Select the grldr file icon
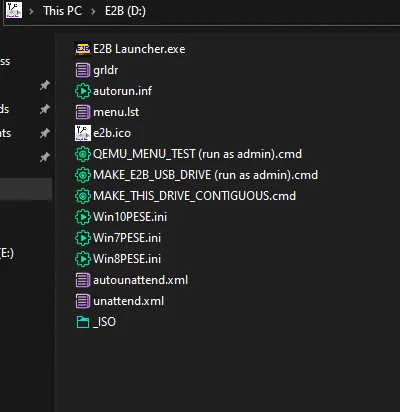 pyautogui.click(x=82, y=70)
